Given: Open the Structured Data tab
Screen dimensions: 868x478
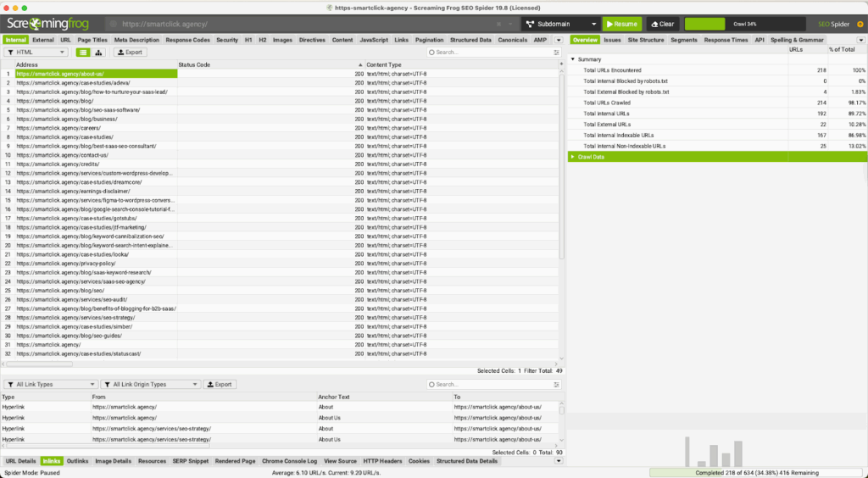Looking at the screenshot, I should click(x=470, y=40).
